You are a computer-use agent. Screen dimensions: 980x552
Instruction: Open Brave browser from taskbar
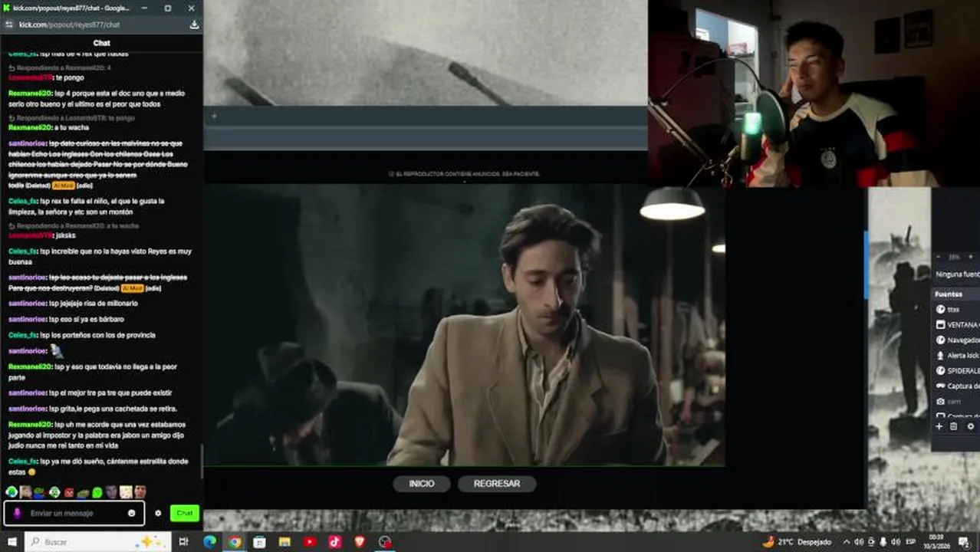[x=360, y=542]
